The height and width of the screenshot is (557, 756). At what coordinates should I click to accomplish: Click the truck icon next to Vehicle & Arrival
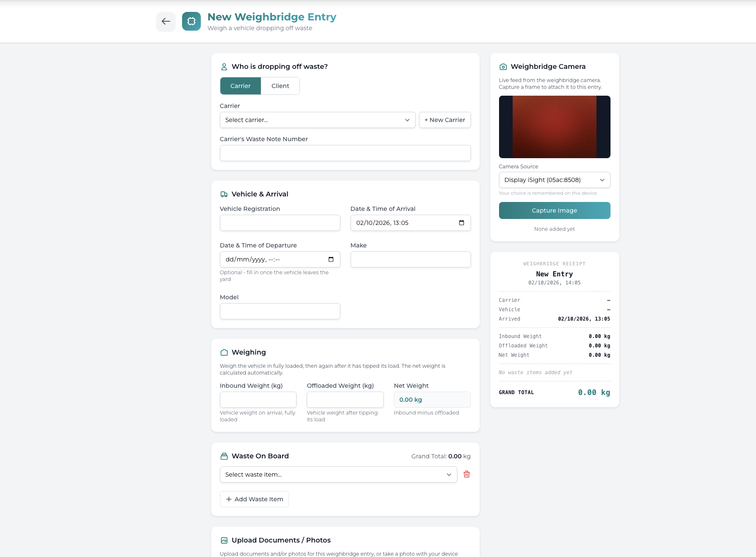pyautogui.click(x=224, y=194)
